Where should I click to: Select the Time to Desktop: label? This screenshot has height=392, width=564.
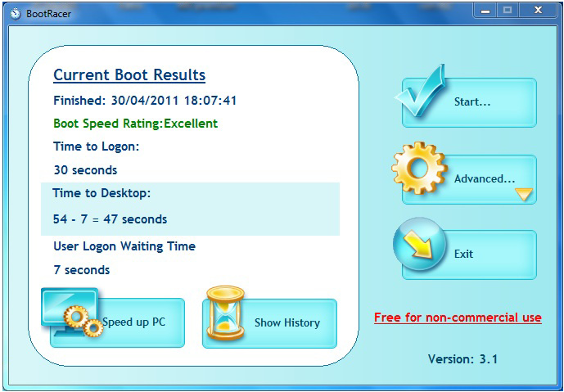point(102,193)
